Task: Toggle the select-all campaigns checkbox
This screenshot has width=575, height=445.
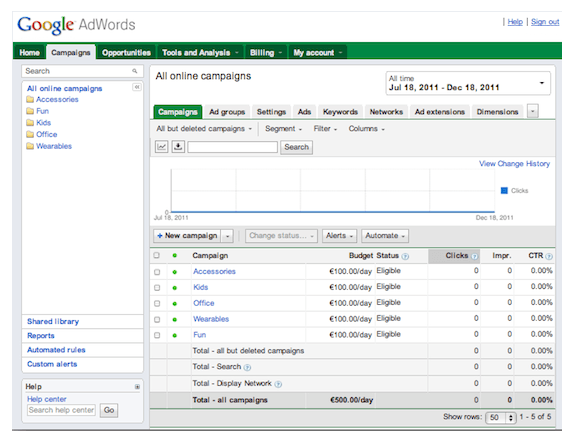Action: coord(157,255)
